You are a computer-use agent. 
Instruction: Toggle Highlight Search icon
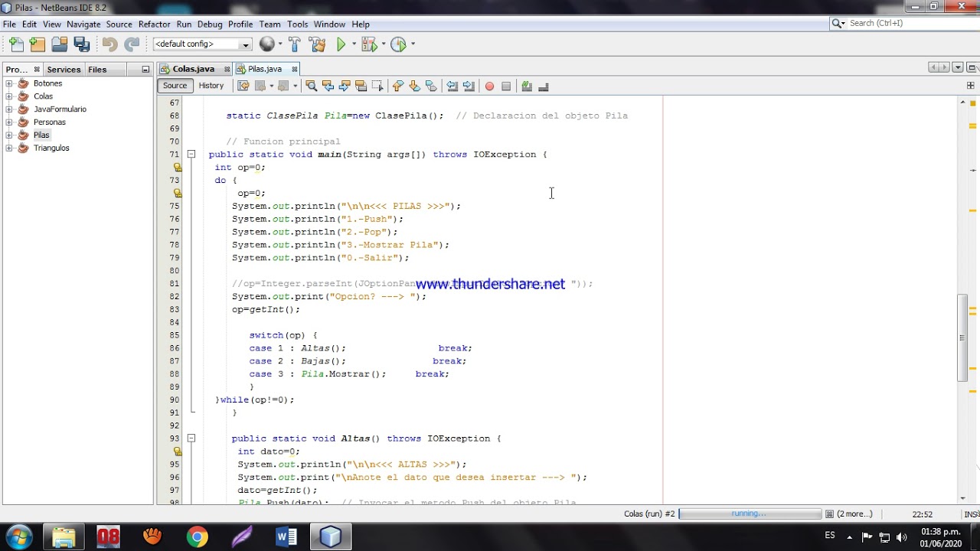tap(361, 86)
